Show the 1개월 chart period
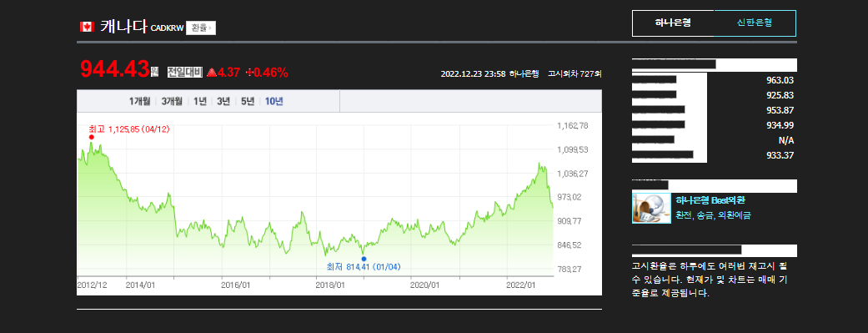The width and height of the screenshot is (868, 333). click(x=139, y=101)
